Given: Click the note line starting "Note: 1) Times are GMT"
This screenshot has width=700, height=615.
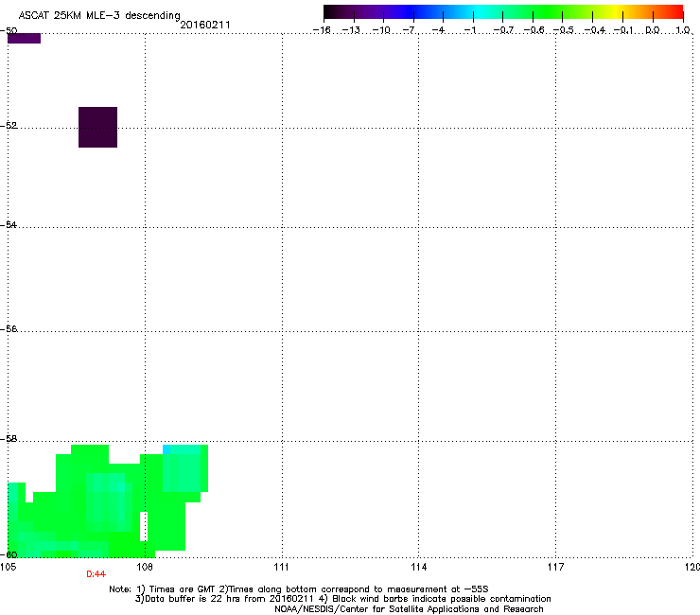Looking at the screenshot, I should 299,589.
